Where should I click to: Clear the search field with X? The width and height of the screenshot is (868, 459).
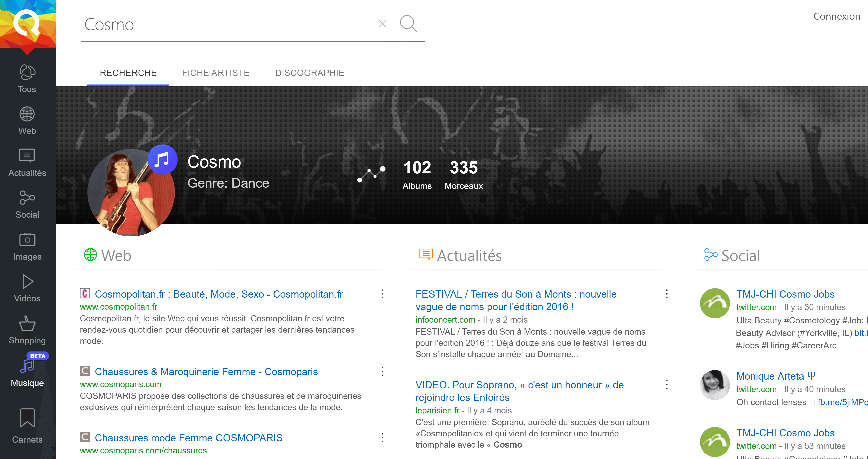[382, 24]
